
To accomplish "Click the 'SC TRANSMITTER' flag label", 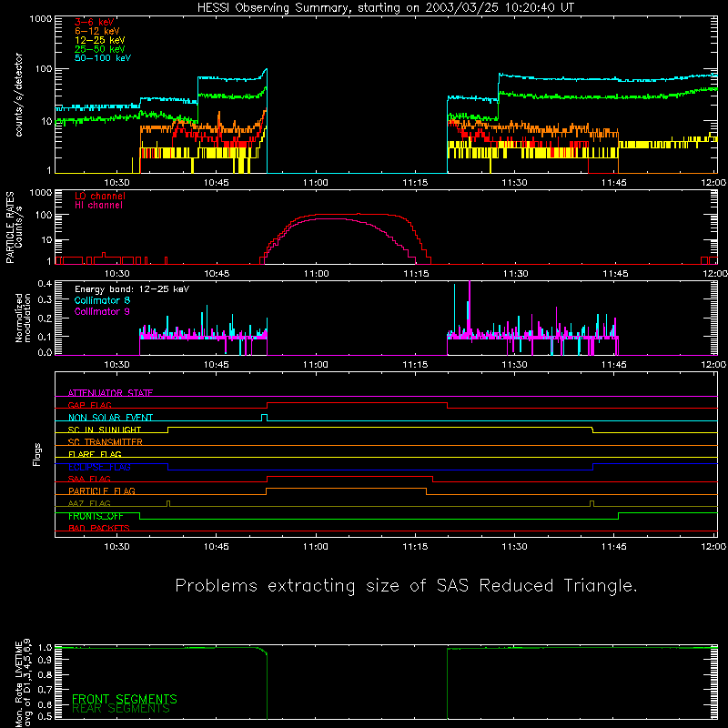I will tap(106, 442).
